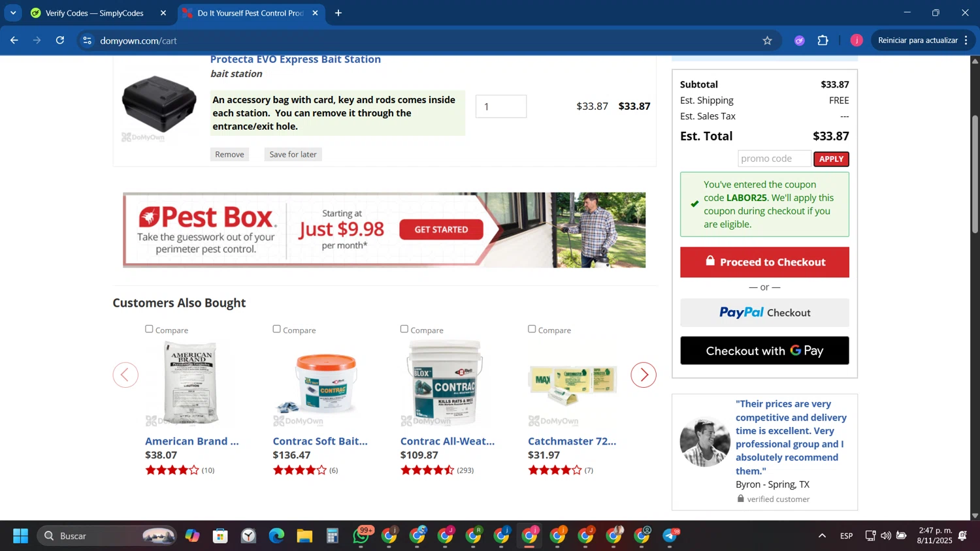Go back using the browser back arrow
The height and width of the screenshot is (551, 980).
(14, 40)
